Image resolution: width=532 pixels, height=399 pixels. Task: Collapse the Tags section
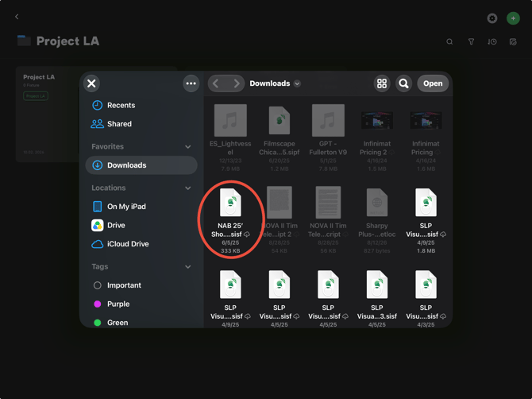coord(187,266)
